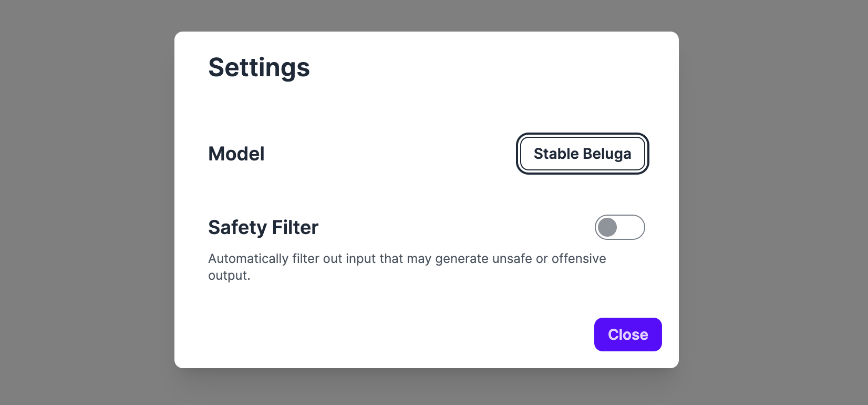Click the Safety Filter label

[263, 227]
